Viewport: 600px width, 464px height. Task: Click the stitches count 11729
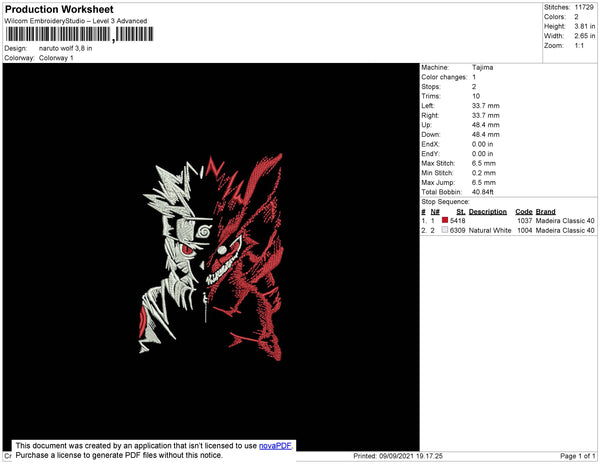[x=584, y=7]
